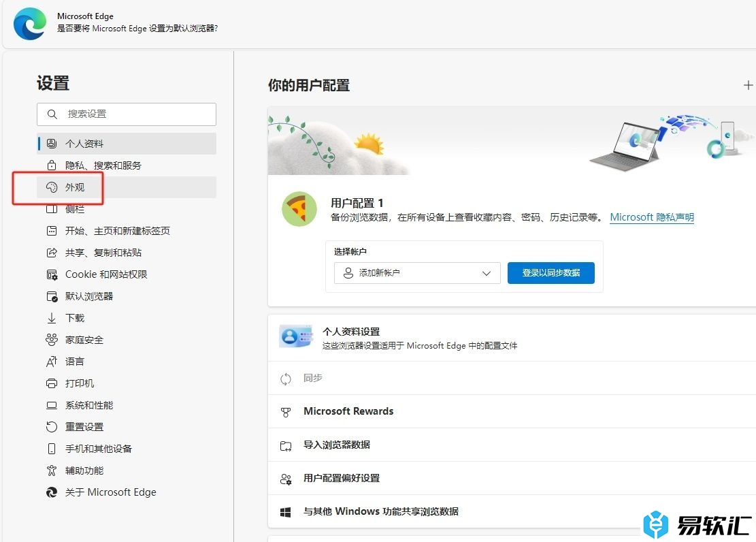This screenshot has height=542, width=756.
Task: Click the printer icon for 打印机
Action: point(52,383)
